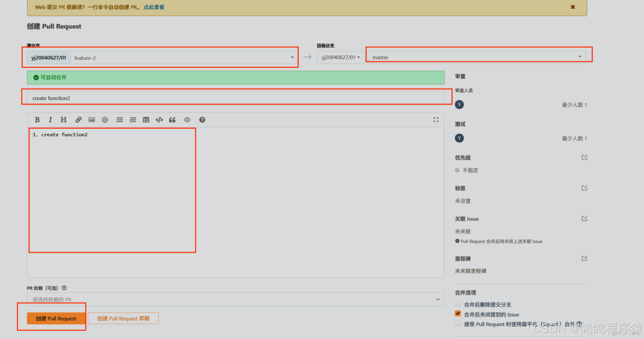Close the yellow notification banner
The width and height of the screenshot is (644, 339).
pos(573,7)
